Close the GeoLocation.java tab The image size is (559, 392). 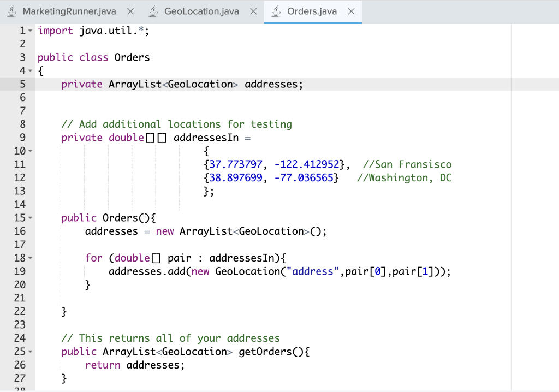coord(253,11)
